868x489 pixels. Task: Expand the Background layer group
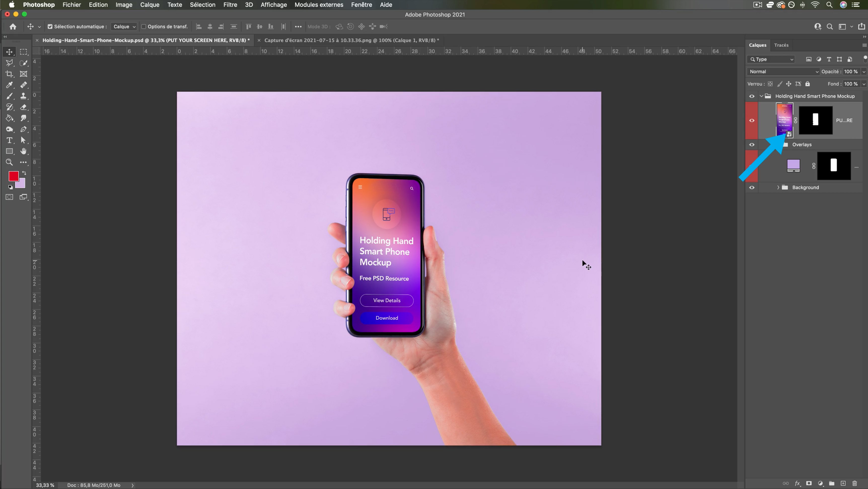click(778, 187)
